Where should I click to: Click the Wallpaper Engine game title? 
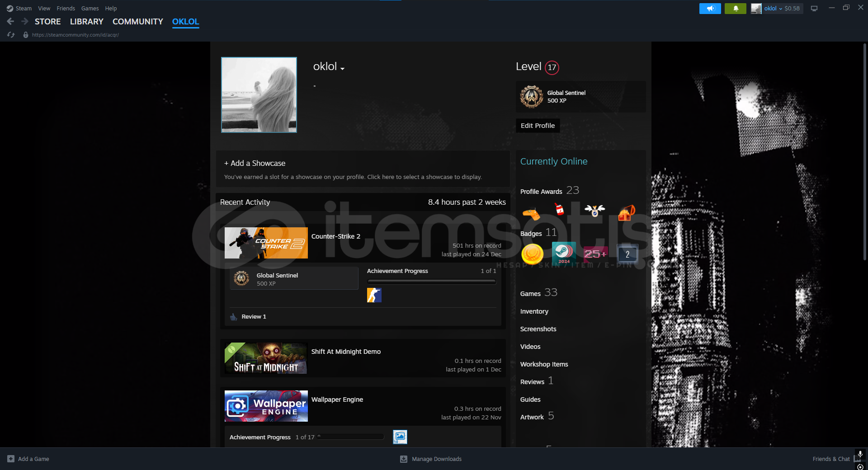coord(337,399)
